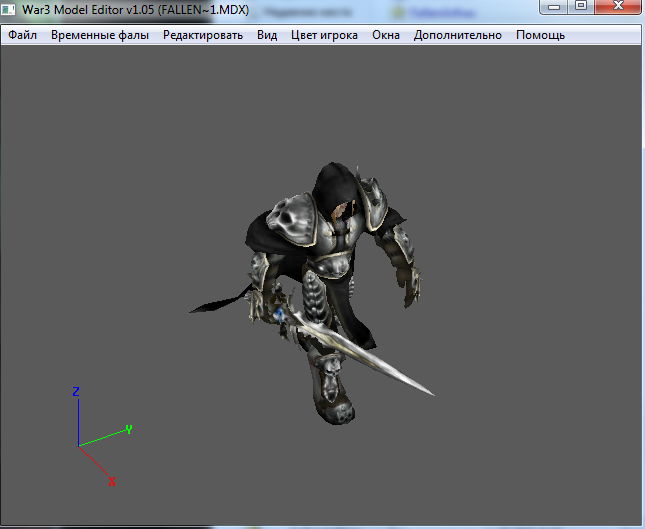The image size is (645, 529).
Task: Maximize the Model Editor window
Action: (580, 8)
